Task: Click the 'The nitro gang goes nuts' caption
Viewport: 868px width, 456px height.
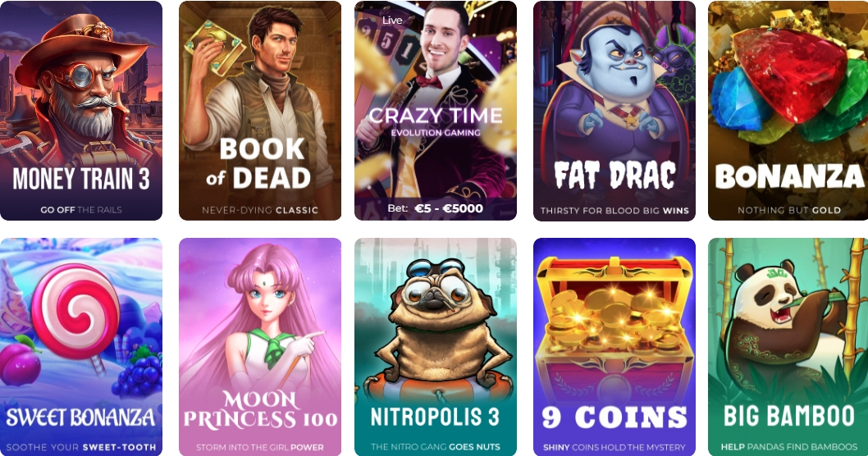Action: (436, 447)
